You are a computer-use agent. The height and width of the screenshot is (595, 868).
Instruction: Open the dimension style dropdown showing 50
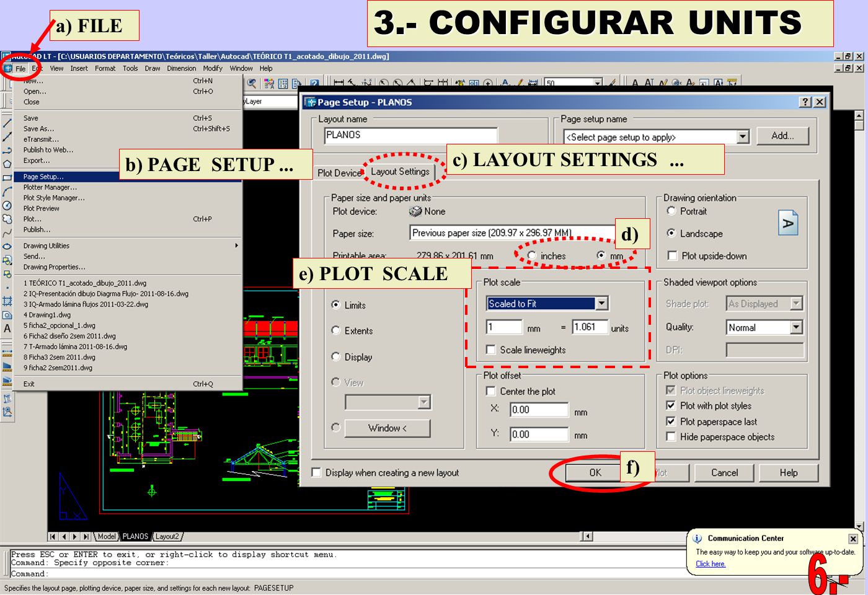click(x=598, y=83)
